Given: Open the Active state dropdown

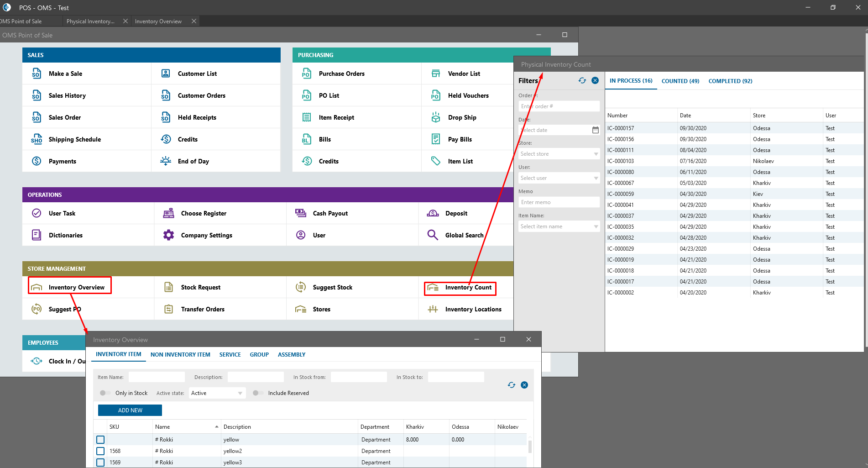Looking at the screenshot, I should (x=217, y=393).
